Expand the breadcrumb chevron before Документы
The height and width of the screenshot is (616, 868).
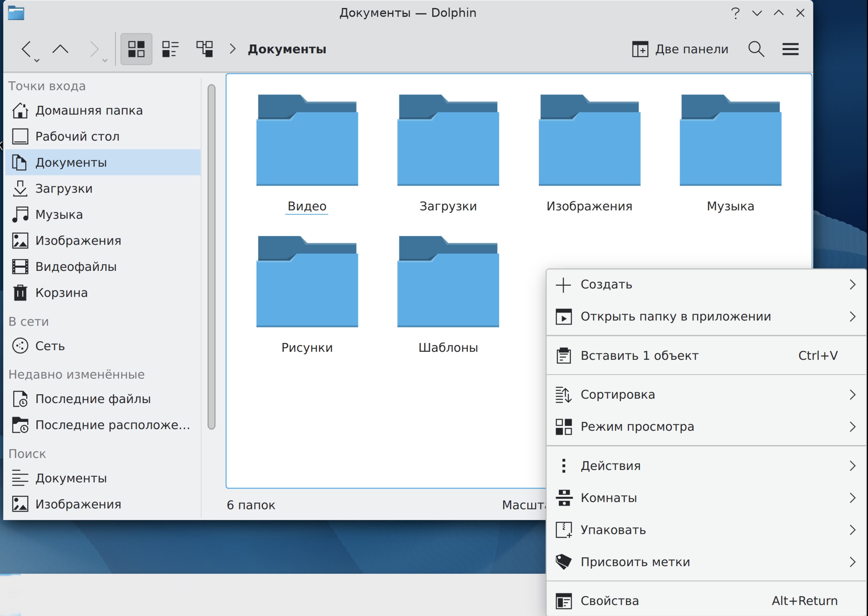(233, 49)
